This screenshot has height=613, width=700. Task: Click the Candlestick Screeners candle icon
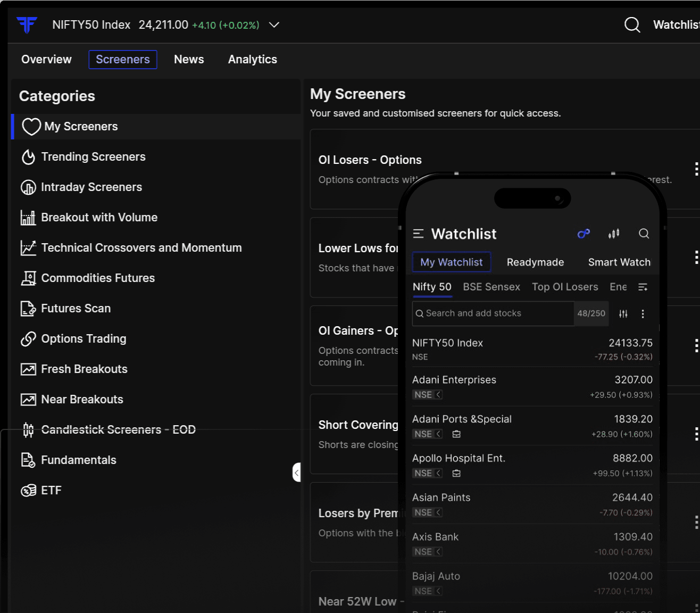[x=28, y=430]
